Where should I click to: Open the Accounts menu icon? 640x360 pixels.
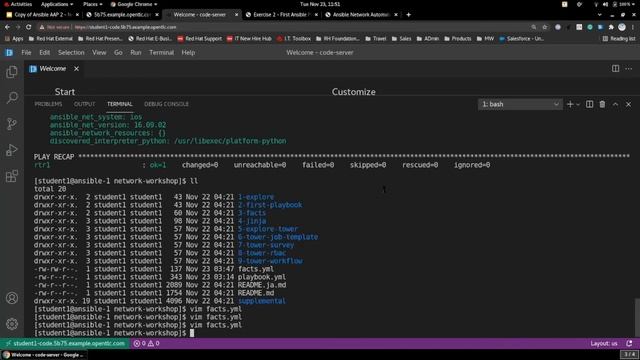coord(12,298)
